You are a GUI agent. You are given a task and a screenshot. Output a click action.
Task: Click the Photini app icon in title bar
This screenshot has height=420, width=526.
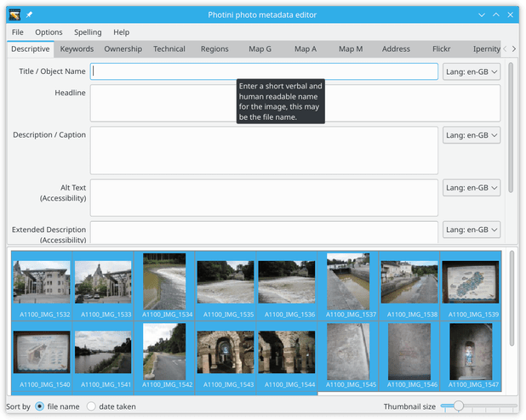(x=14, y=14)
